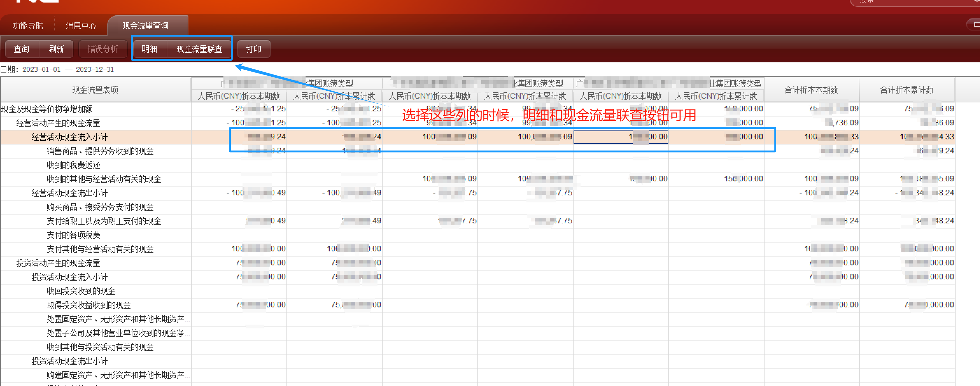The width and height of the screenshot is (980, 386).
Task: Select row 销售商品、提供劳务收到的现金
Action: pyautogui.click(x=477, y=151)
